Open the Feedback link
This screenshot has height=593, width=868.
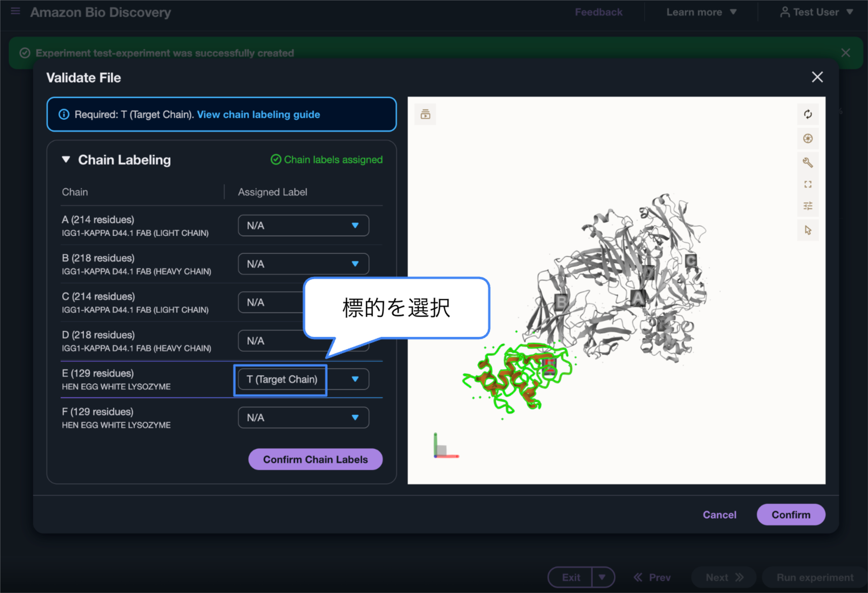(598, 12)
